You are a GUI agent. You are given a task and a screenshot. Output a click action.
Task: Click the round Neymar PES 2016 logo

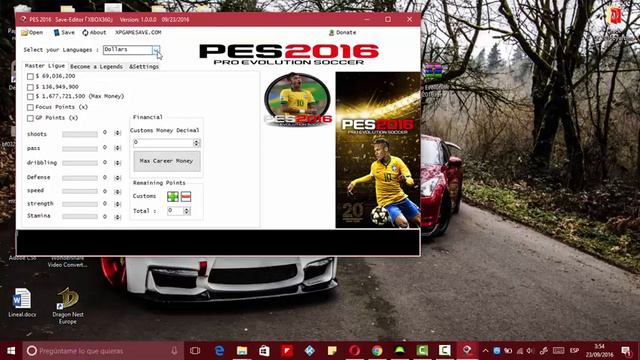[298, 99]
